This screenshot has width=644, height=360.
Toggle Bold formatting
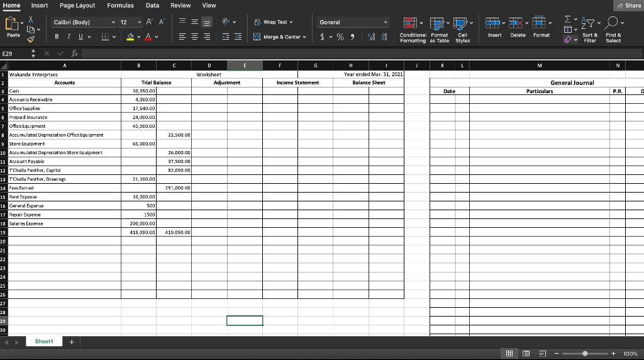[x=57, y=37]
